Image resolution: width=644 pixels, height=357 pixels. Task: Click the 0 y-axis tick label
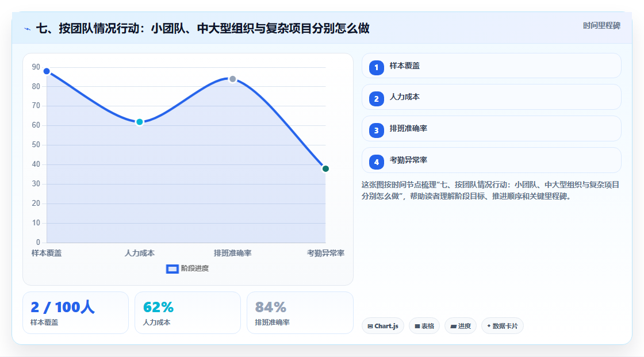[x=38, y=243]
